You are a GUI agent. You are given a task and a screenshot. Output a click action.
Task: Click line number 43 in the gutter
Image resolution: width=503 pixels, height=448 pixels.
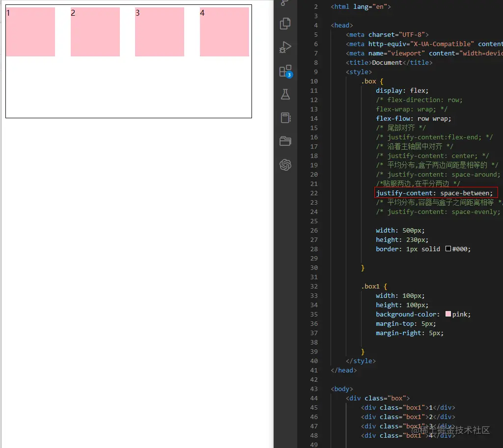[x=314, y=389]
